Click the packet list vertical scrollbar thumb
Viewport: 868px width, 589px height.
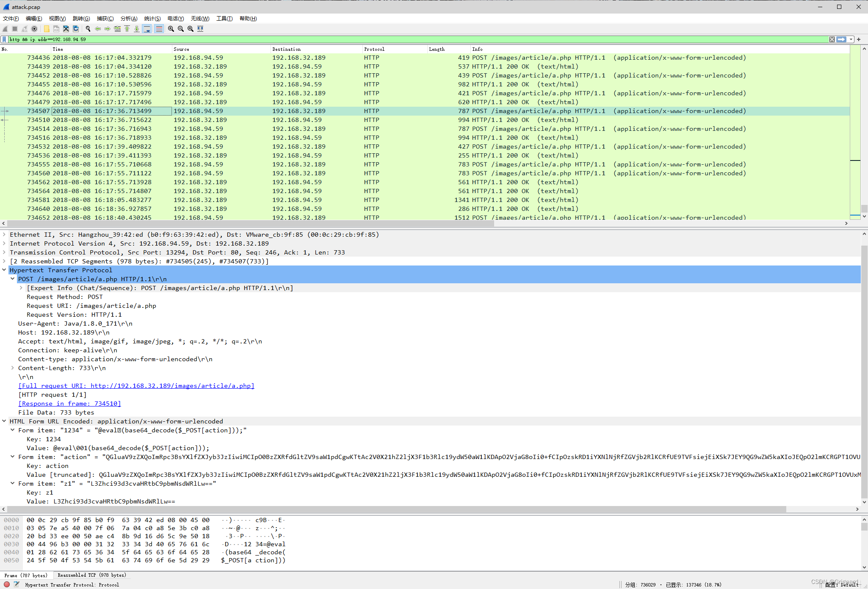864,208
